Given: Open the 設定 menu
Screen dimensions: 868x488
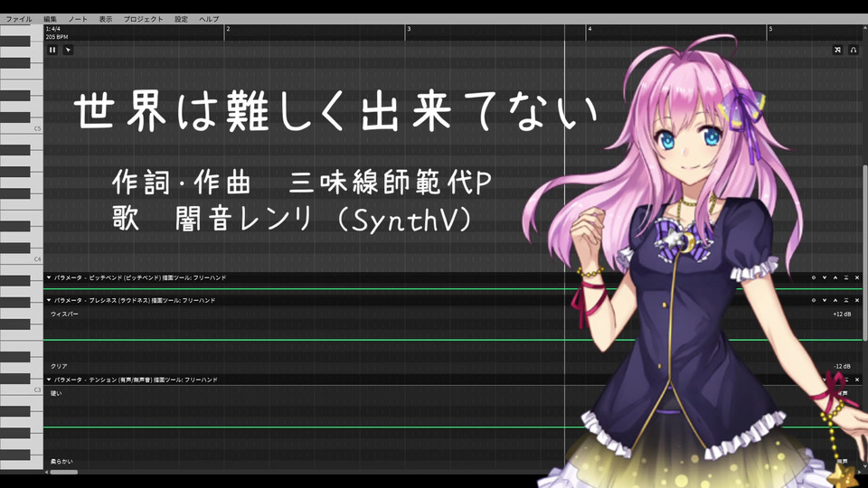Looking at the screenshot, I should click(181, 19).
